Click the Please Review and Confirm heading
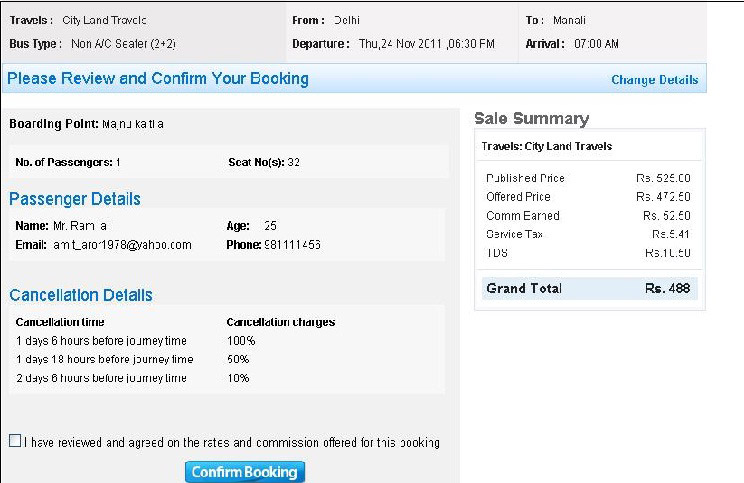The width and height of the screenshot is (744, 483). (158, 78)
